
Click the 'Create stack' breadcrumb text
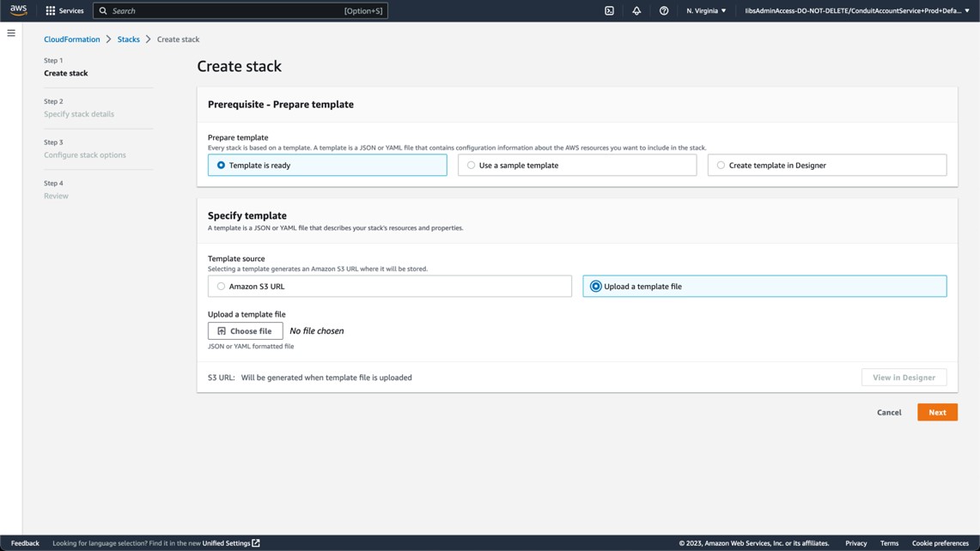coord(178,39)
